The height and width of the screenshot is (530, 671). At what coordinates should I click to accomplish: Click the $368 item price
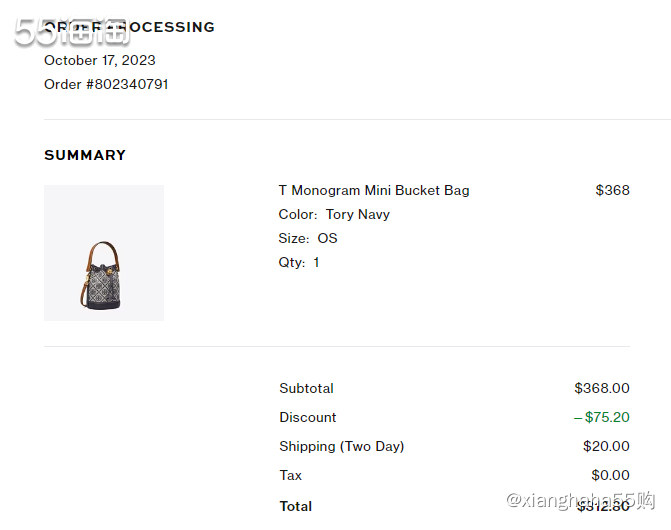coord(612,190)
